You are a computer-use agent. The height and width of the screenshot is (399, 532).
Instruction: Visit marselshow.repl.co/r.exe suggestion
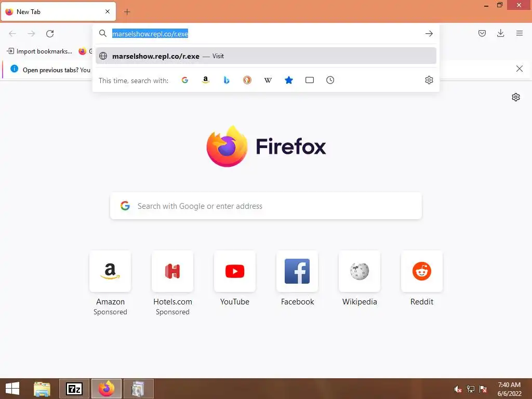(x=266, y=56)
